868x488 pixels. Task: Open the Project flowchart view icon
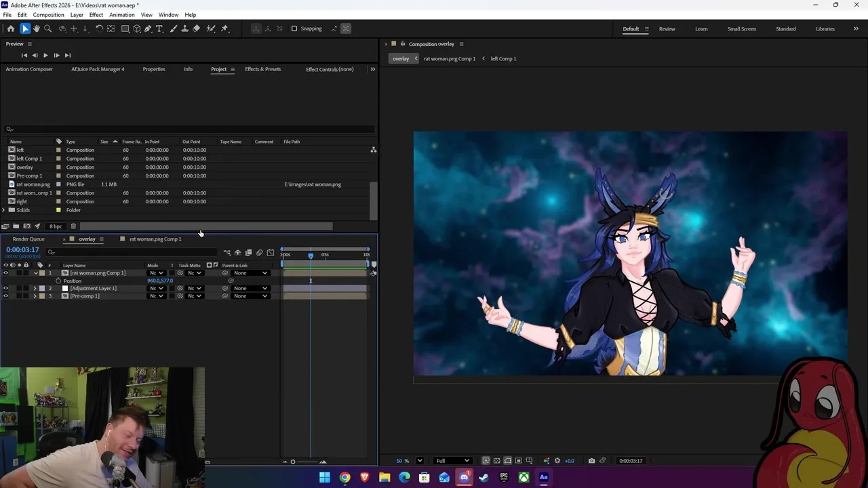373,150
